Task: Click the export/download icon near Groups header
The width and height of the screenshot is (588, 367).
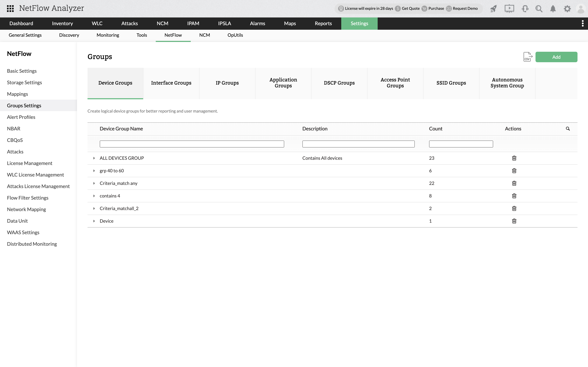Action: [528, 57]
